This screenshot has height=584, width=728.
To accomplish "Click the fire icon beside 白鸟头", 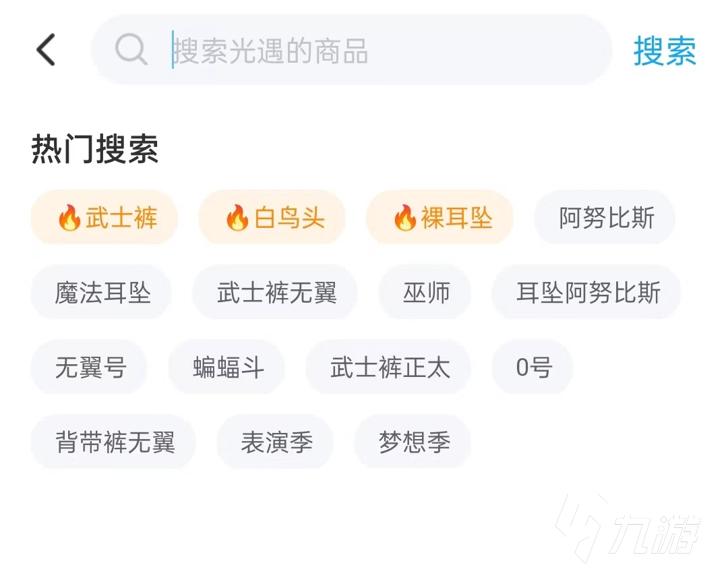I will (x=237, y=217).
